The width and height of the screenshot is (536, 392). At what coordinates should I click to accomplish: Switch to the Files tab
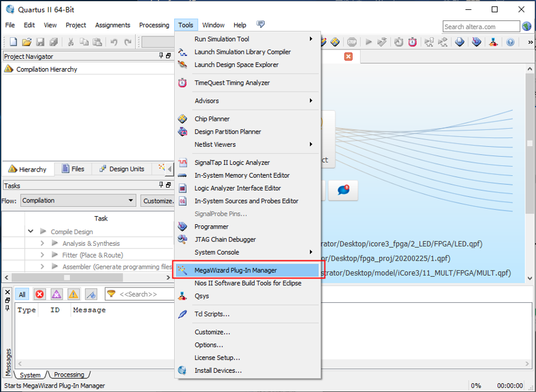click(72, 169)
